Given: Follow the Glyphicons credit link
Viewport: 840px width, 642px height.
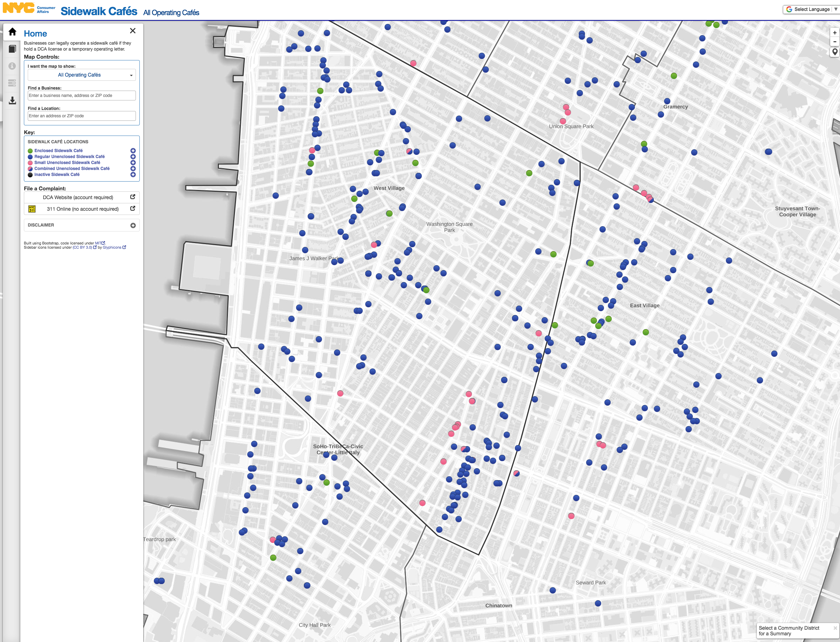Looking at the screenshot, I should [112, 247].
